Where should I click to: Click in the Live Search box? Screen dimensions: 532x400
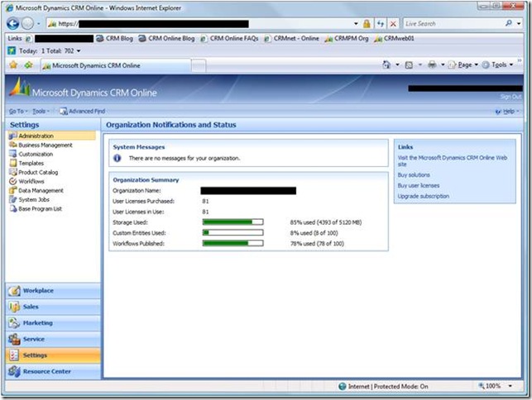452,24
